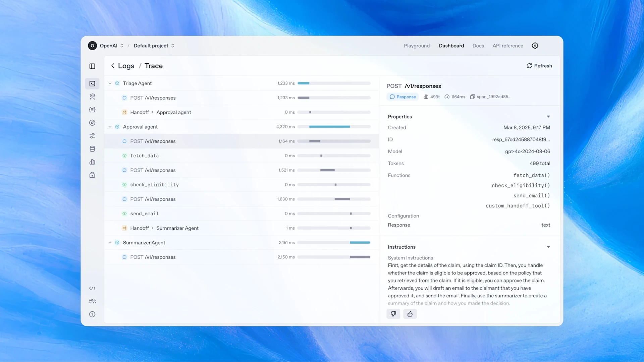Open the compass icon in sidebar
The width and height of the screenshot is (644, 362).
point(92,123)
